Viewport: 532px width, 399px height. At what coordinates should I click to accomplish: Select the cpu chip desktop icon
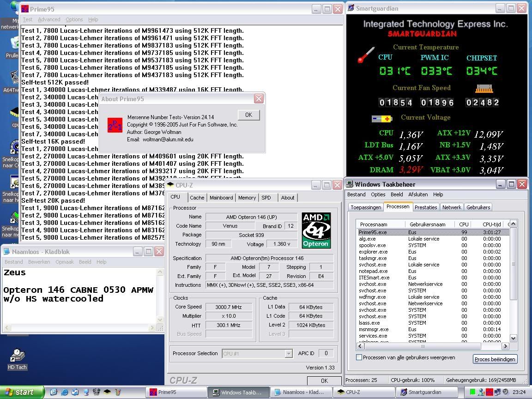pos(15,117)
